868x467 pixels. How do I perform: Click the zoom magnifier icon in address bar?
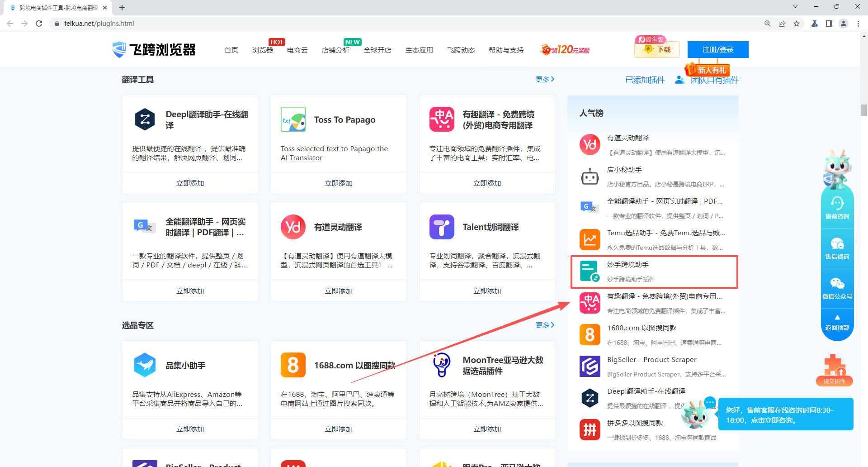[x=768, y=24]
